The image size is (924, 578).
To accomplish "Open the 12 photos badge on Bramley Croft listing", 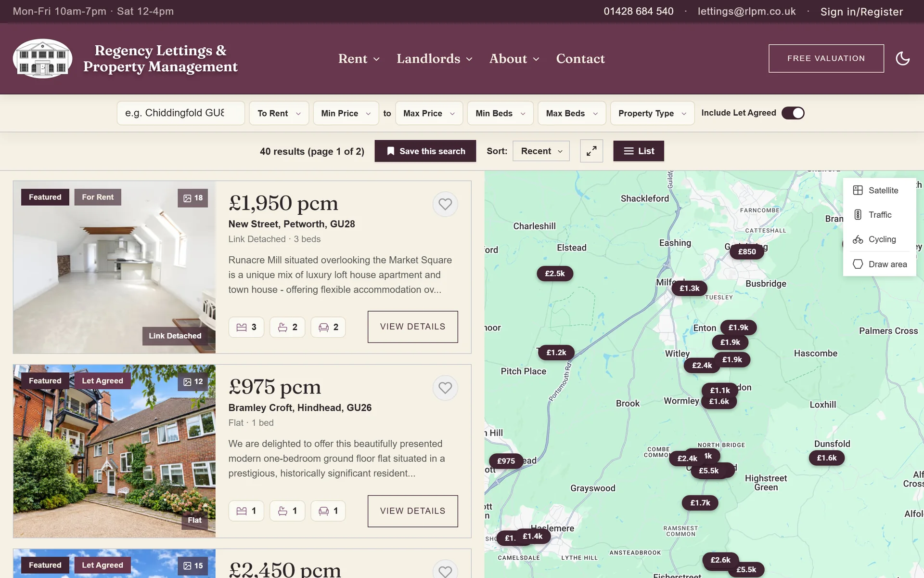I will pyautogui.click(x=193, y=381).
